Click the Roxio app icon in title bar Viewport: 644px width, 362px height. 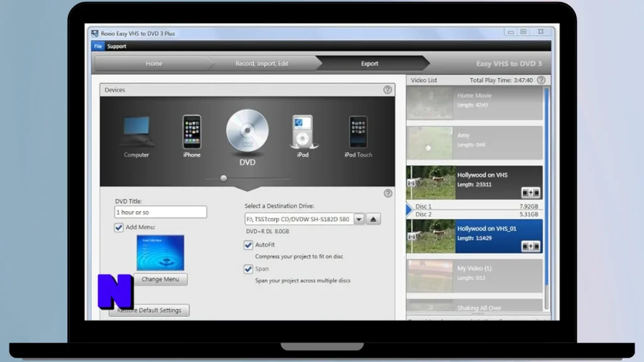click(95, 33)
